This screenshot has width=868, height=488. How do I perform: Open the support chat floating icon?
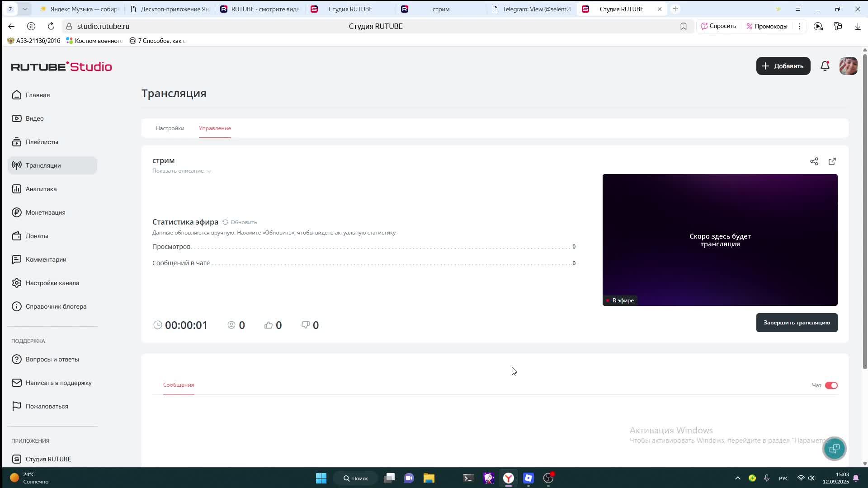[x=834, y=449]
